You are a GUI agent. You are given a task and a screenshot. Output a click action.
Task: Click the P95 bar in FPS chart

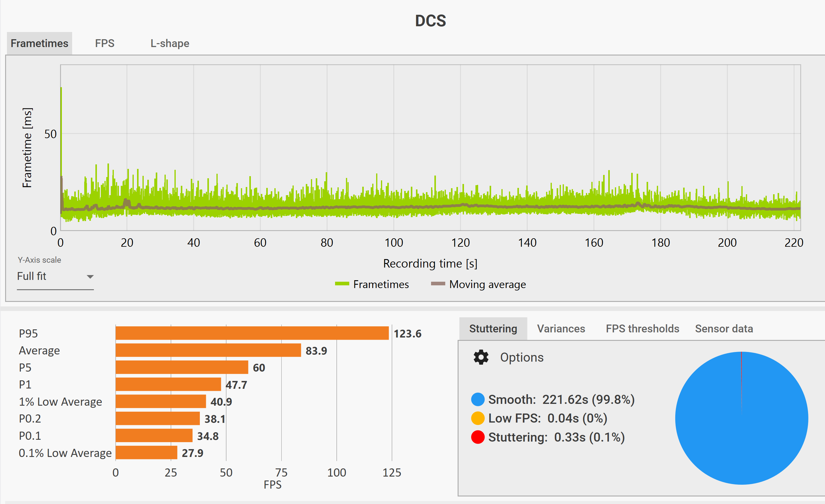252,333
